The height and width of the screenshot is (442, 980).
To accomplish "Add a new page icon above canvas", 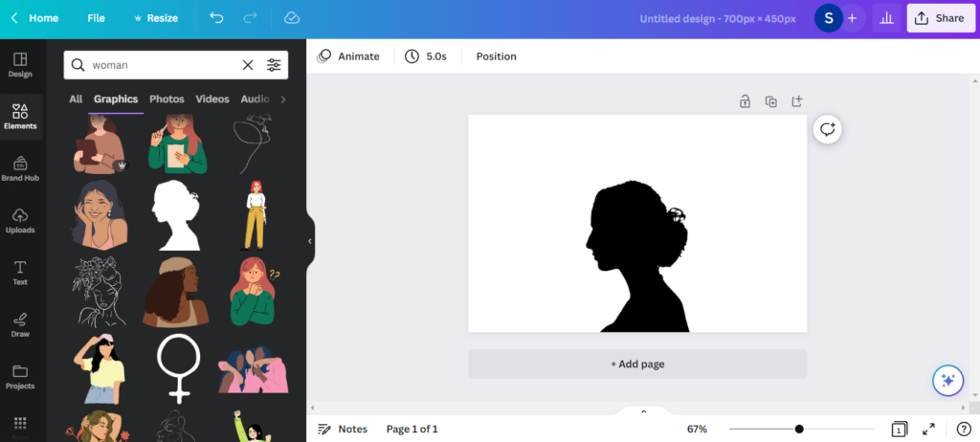I will (797, 100).
